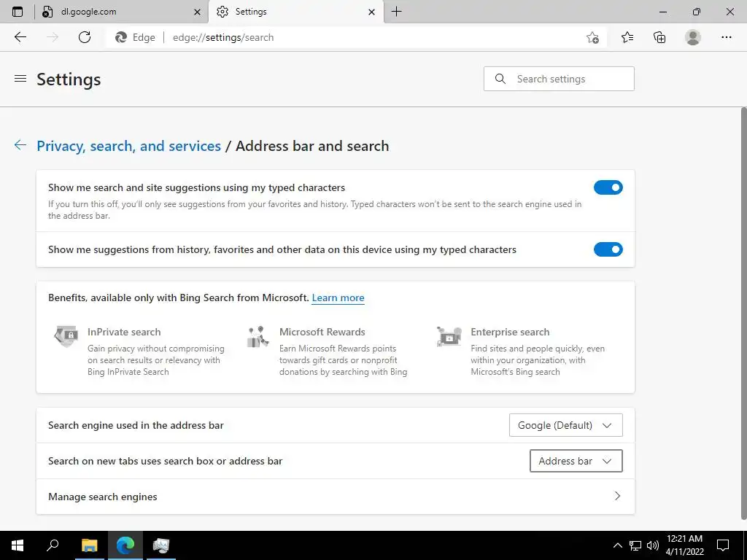Image resolution: width=747 pixels, height=560 pixels.
Task: Click the Microsoft Rewards heading
Action: [322, 332]
